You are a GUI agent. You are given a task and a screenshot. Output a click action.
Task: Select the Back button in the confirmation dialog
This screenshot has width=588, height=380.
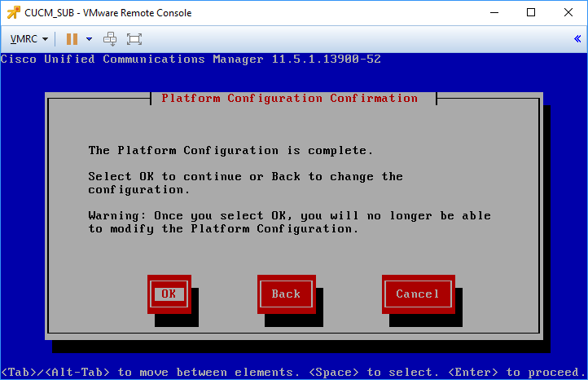[286, 294]
